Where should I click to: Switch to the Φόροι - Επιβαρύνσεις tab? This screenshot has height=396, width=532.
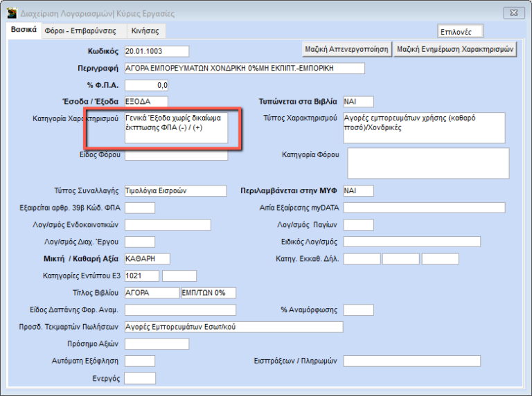pos(80,32)
